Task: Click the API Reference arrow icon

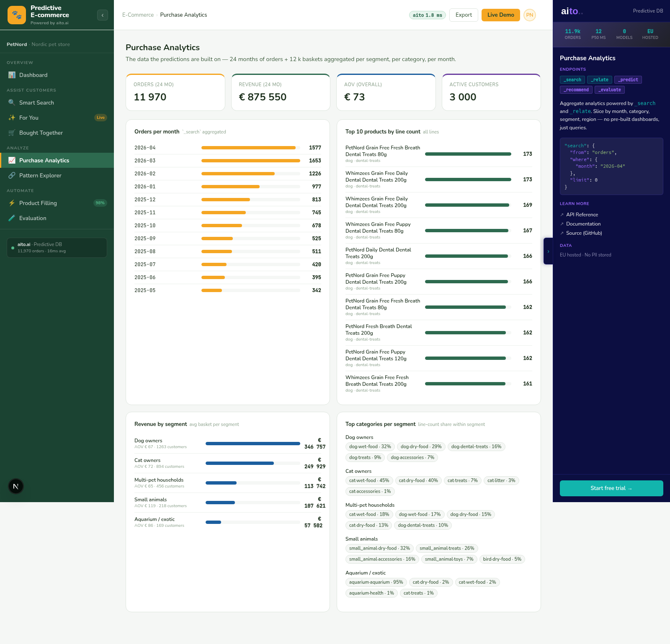Action: pos(562,215)
